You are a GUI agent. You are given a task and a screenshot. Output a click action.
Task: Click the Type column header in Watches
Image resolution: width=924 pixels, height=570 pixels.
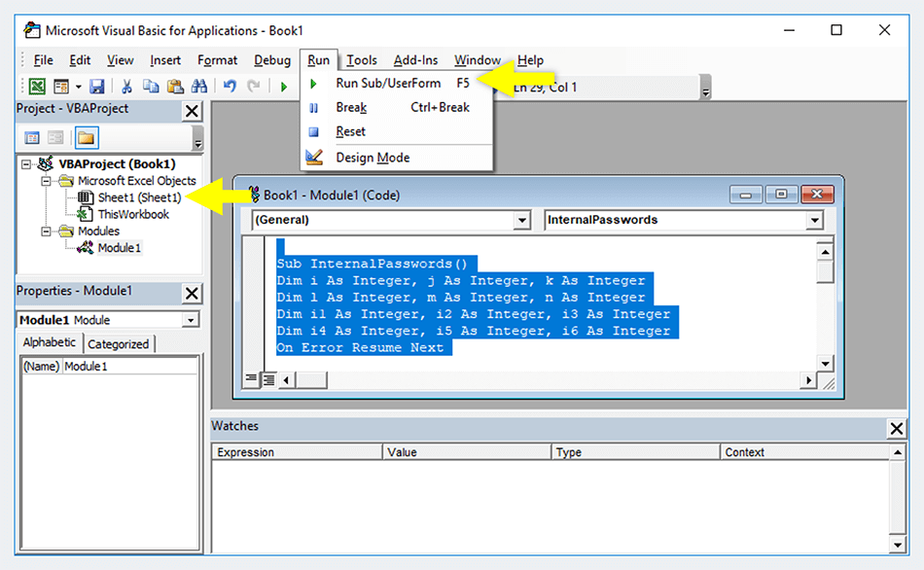[636, 452]
